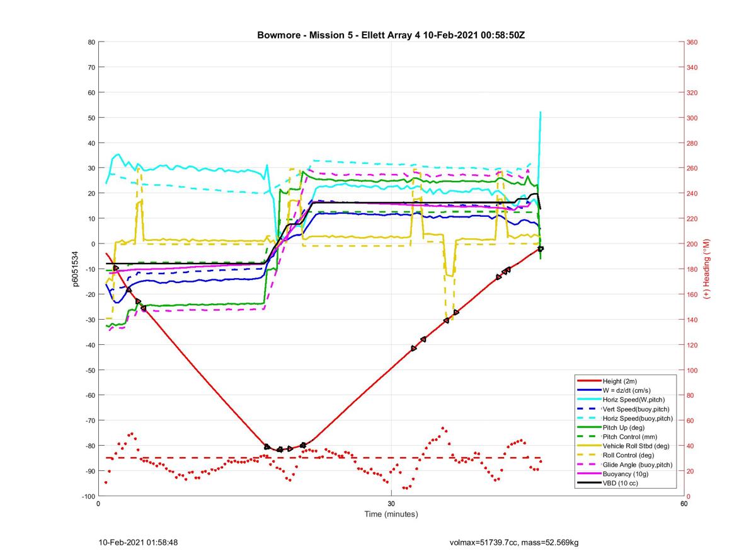Select the '260' heading axis tick label
756x558 pixels.
pyautogui.click(x=692, y=168)
